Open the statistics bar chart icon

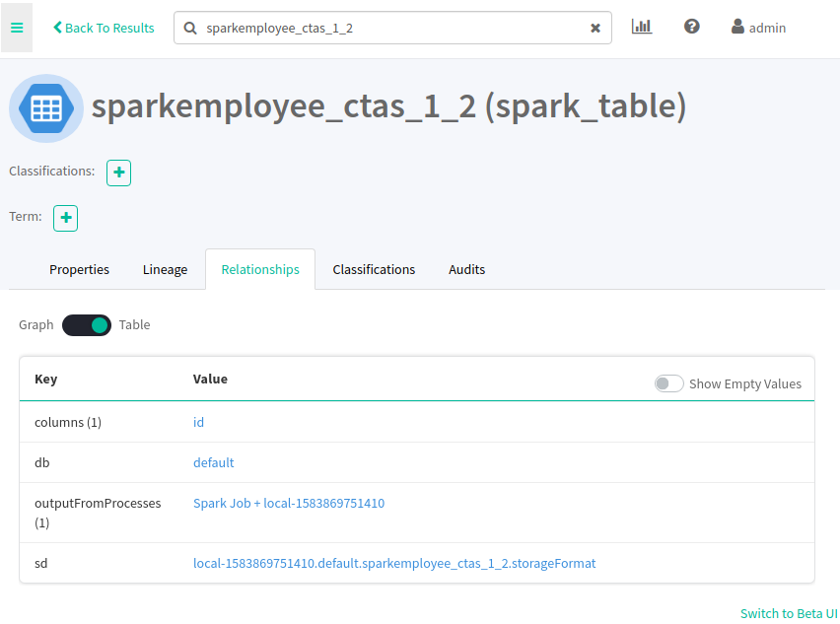tap(641, 27)
